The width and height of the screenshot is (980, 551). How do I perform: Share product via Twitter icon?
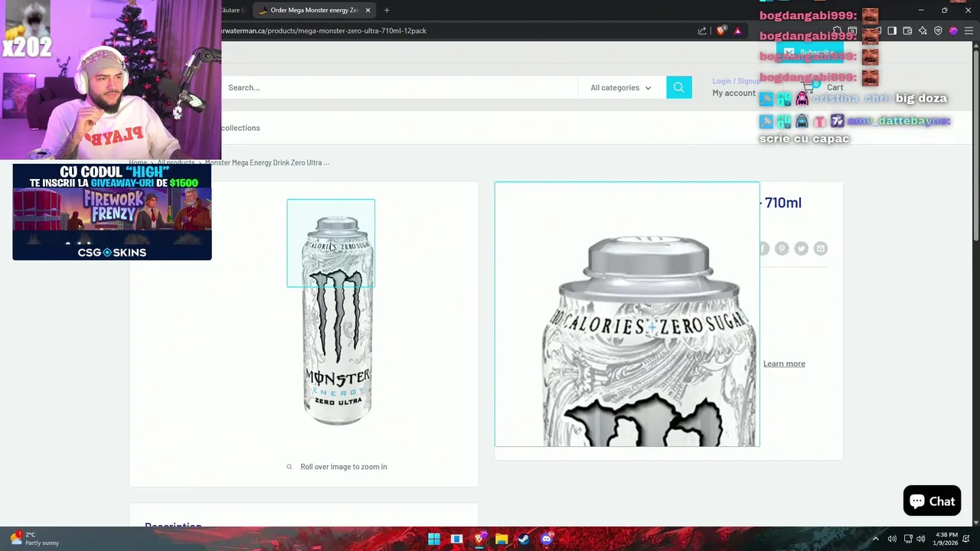pos(801,248)
